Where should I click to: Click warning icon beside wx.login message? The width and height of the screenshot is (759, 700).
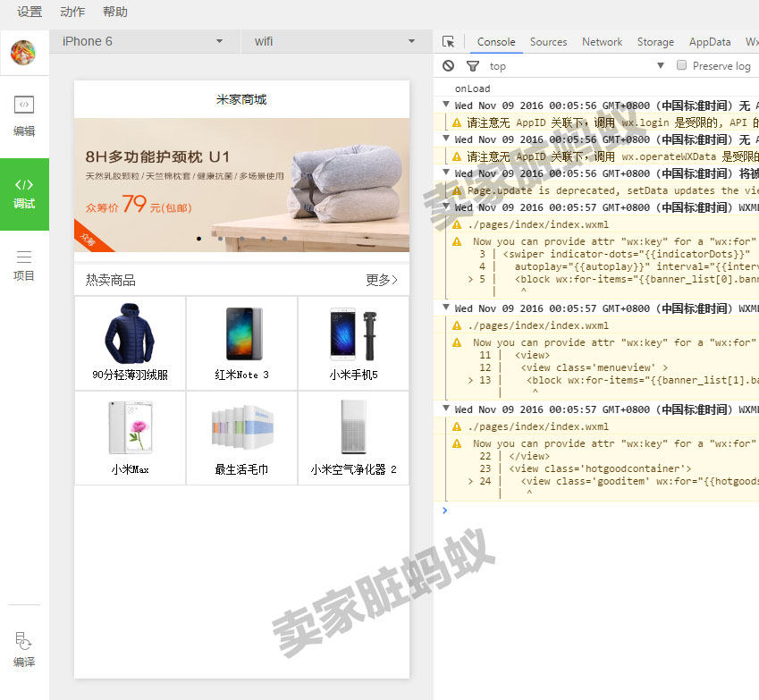click(457, 123)
